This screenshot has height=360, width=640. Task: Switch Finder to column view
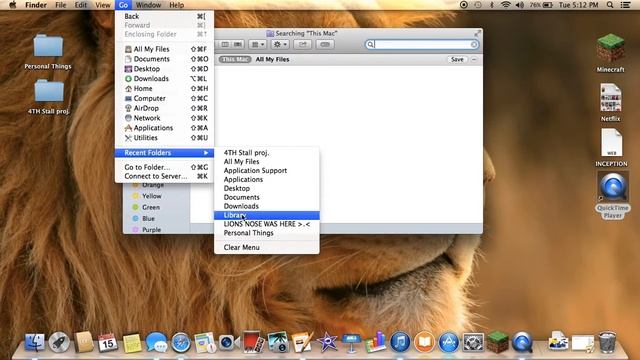(x=225, y=44)
